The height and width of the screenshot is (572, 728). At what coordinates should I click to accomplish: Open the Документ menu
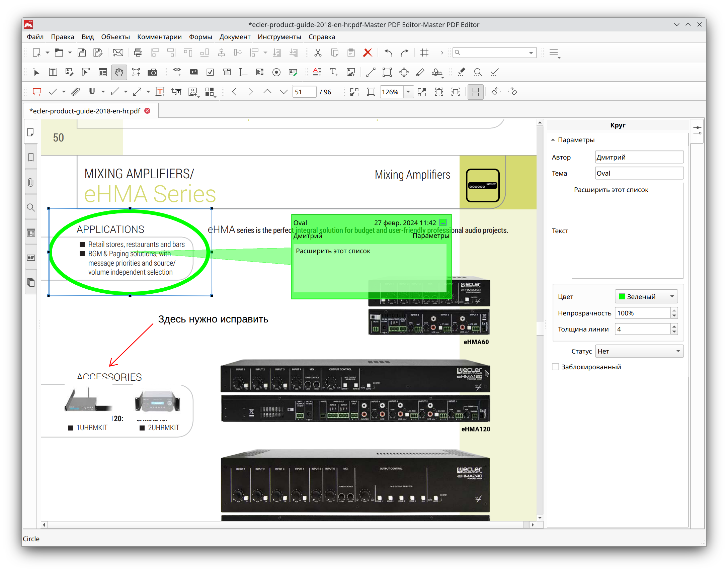(x=235, y=37)
